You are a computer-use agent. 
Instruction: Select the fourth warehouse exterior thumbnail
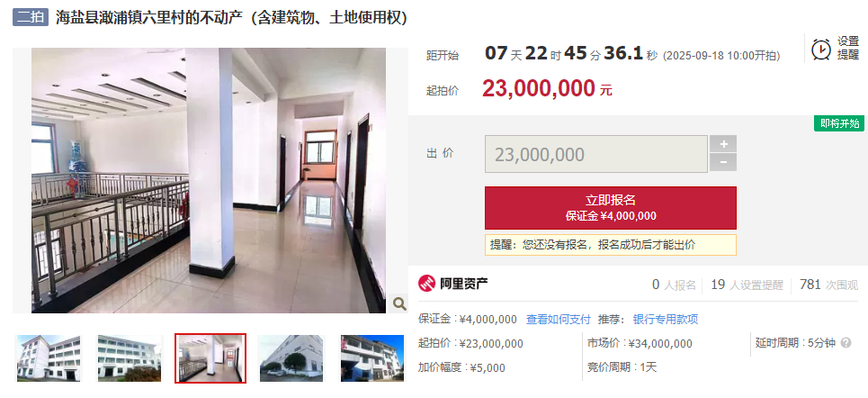pos(291,358)
